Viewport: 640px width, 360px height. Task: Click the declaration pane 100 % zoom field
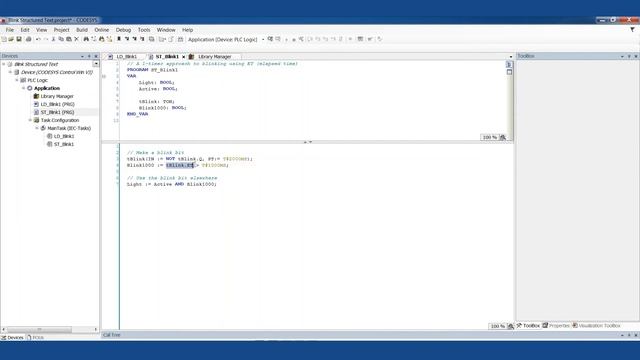point(490,137)
